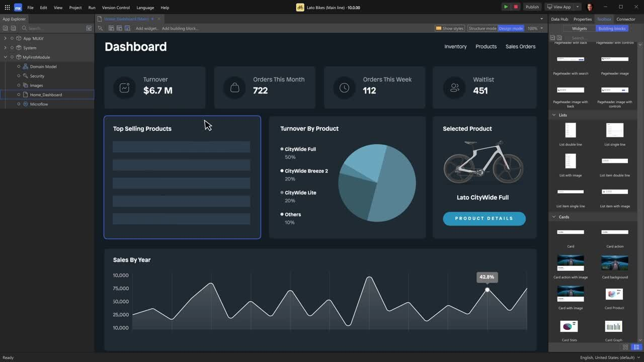Screen dimensions: 644x362
Task: Switch to the Connector tab
Action: click(x=625, y=19)
